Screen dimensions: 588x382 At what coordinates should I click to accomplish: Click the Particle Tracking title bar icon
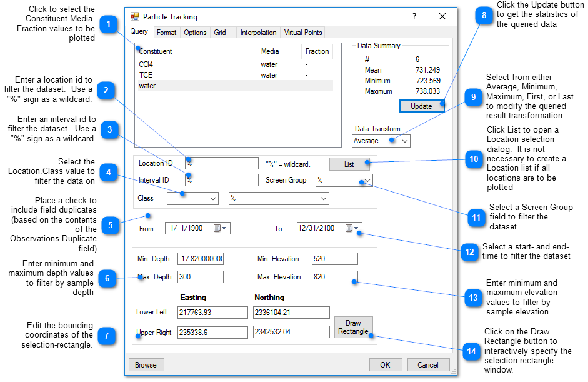[x=134, y=17]
